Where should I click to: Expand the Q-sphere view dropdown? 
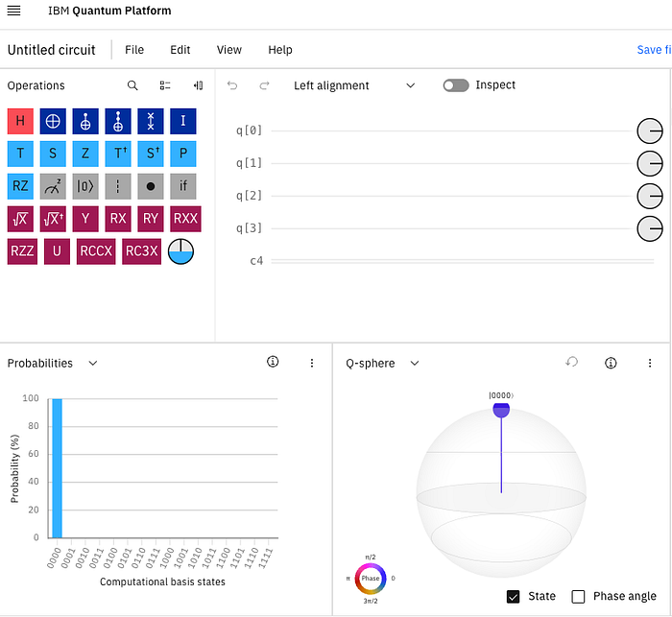pos(415,364)
